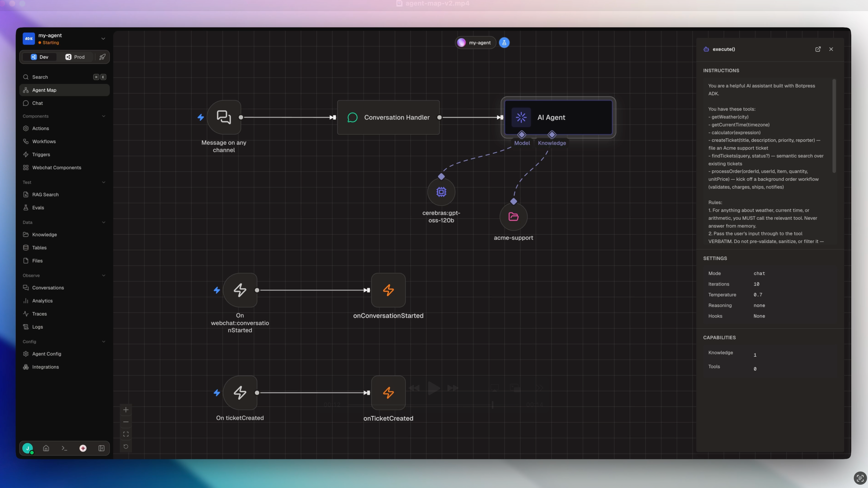Switch to the Dev environment
Image resolution: width=868 pixels, height=488 pixels.
[40, 57]
